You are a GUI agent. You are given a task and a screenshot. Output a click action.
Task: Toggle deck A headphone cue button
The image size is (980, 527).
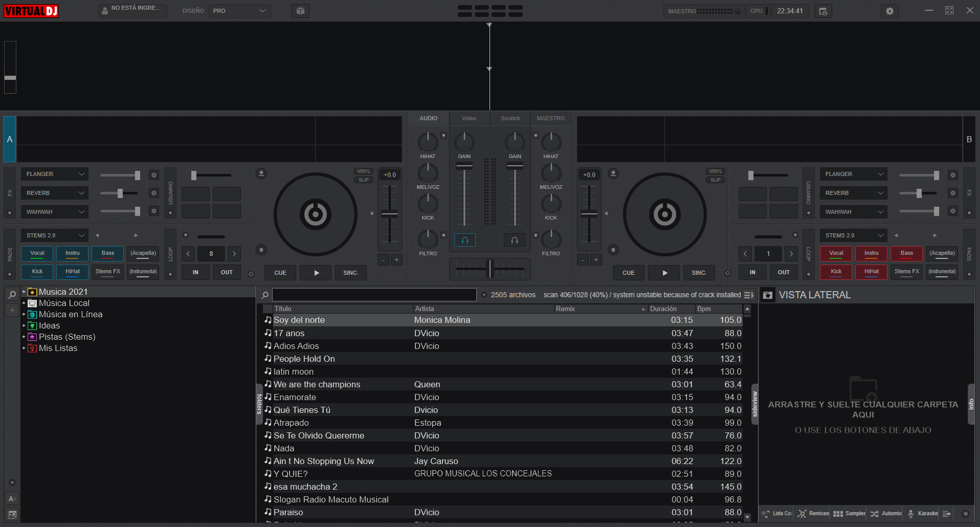click(x=464, y=240)
